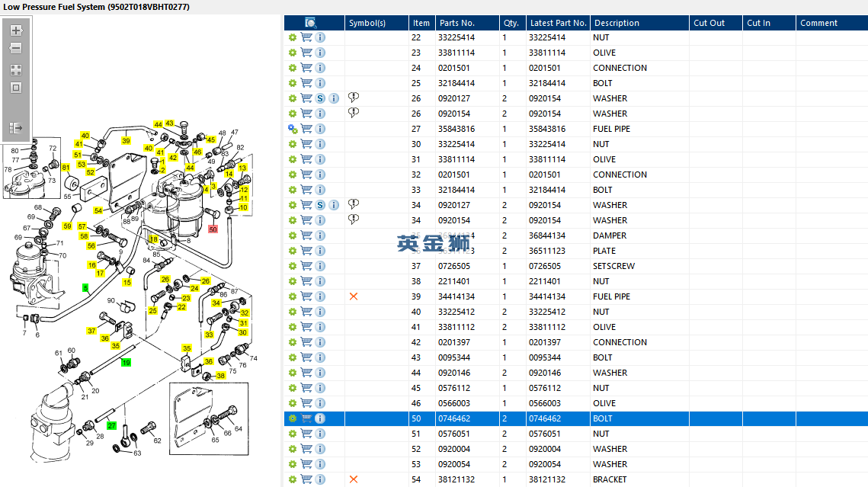Add item 22 NUT to cart
This screenshot has height=487, width=868.
click(306, 37)
